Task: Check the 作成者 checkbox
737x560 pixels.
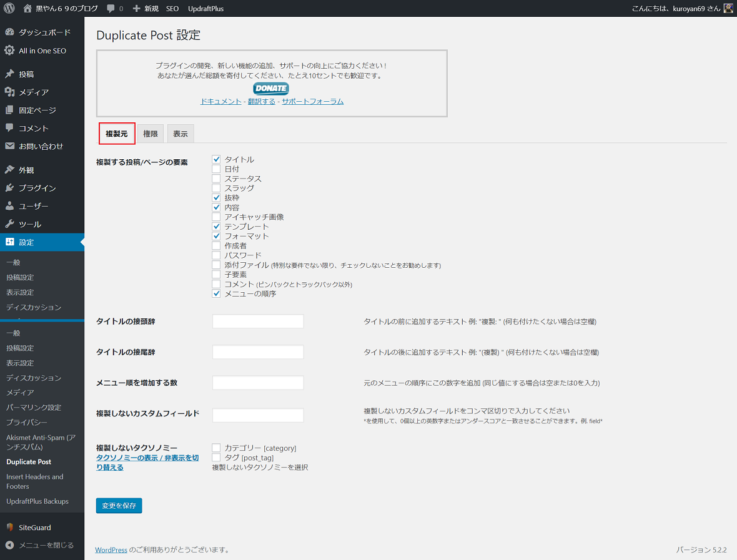Action: (x=216, y=245)
